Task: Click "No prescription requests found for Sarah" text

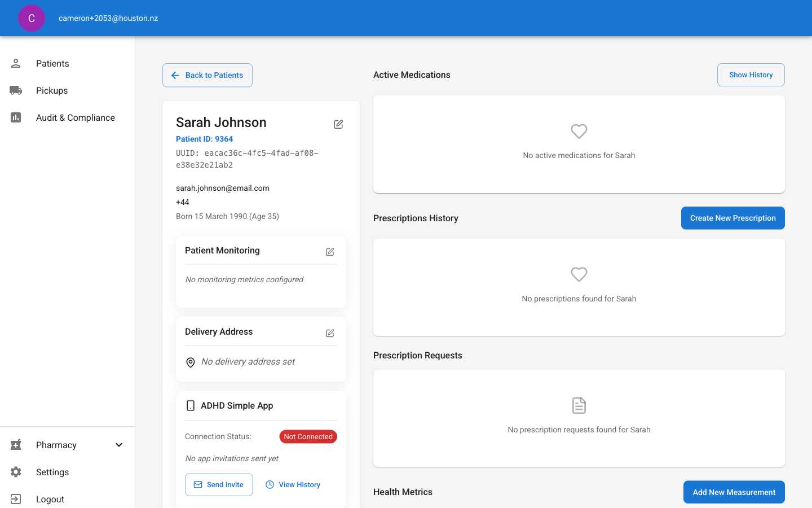Action: pos(579,430)
